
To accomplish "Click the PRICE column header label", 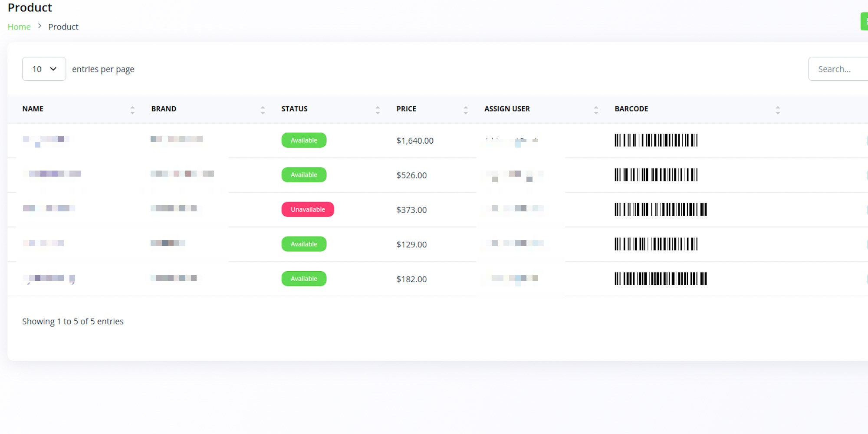I will coord(406,109).
